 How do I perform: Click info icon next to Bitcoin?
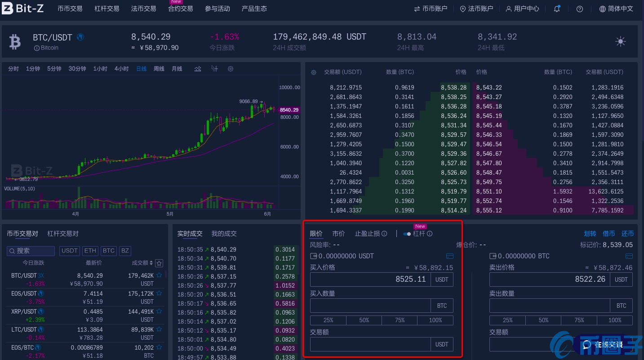(36, 48)
